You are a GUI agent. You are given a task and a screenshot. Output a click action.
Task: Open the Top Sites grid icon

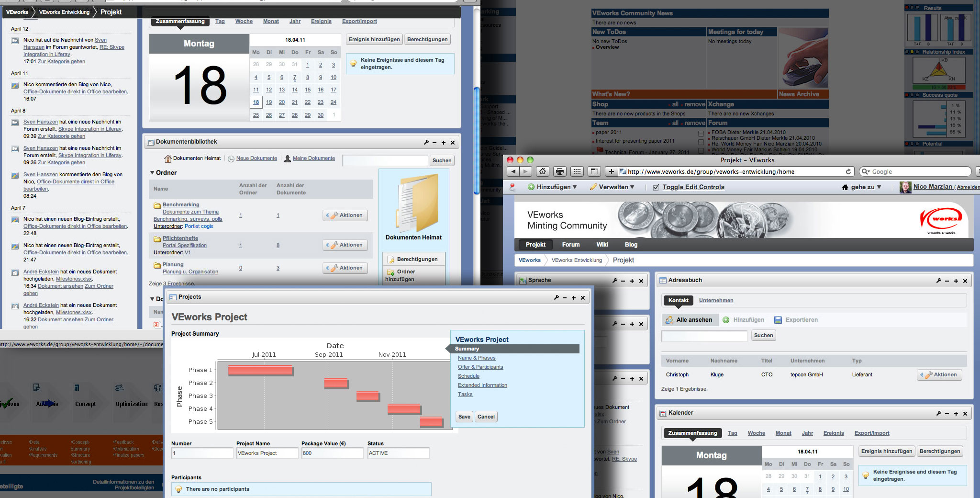click(577, 171)
